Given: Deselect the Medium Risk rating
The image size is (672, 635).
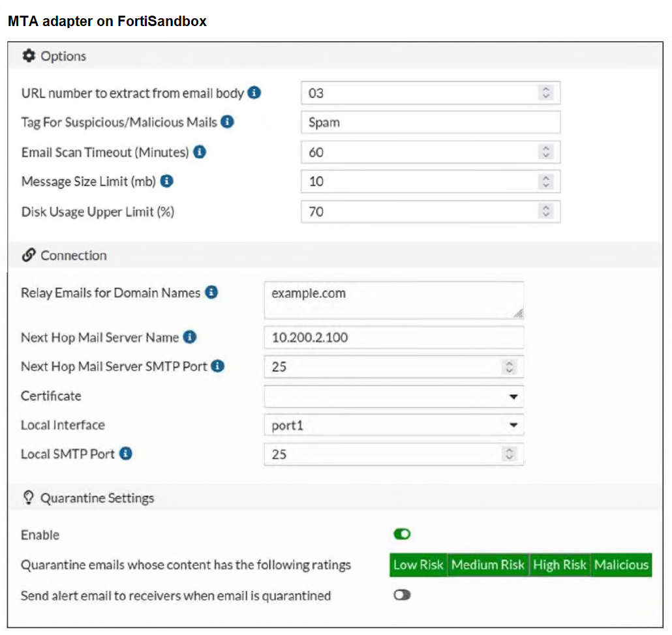Looking at the screenshot, I should click(x=488, y=565).
